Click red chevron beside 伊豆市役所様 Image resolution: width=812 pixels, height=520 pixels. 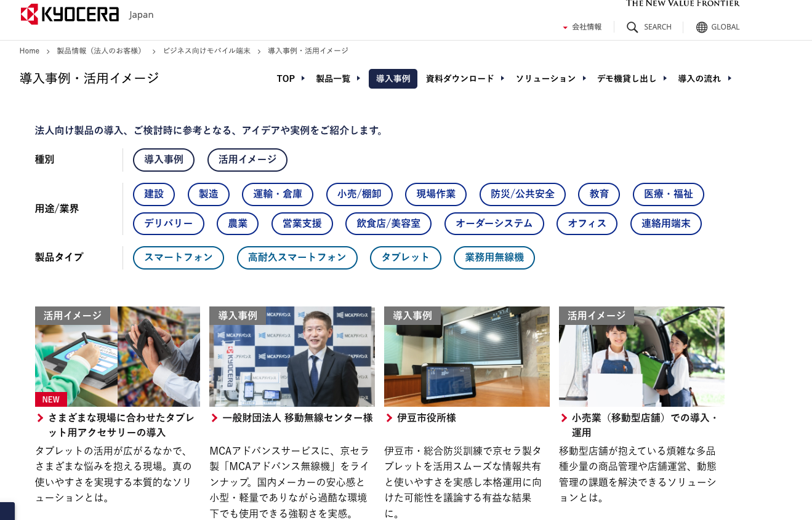click(389, 418)
